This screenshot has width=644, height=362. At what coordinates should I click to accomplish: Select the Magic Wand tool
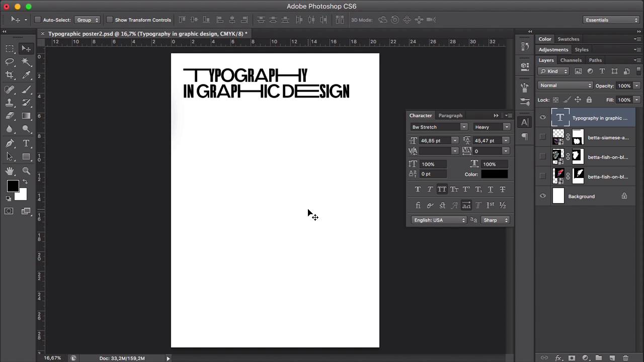pos(26,61)
